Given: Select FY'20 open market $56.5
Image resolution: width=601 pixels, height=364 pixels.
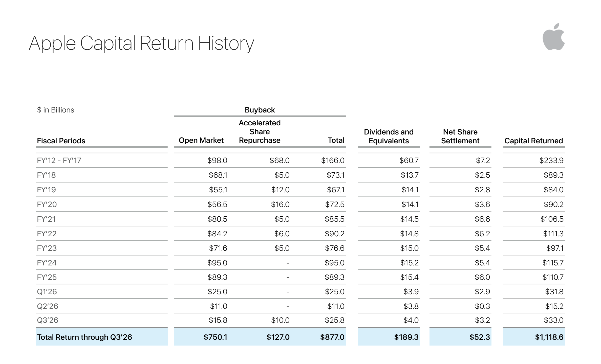Looking at the screenshot, I should (217, 204).
